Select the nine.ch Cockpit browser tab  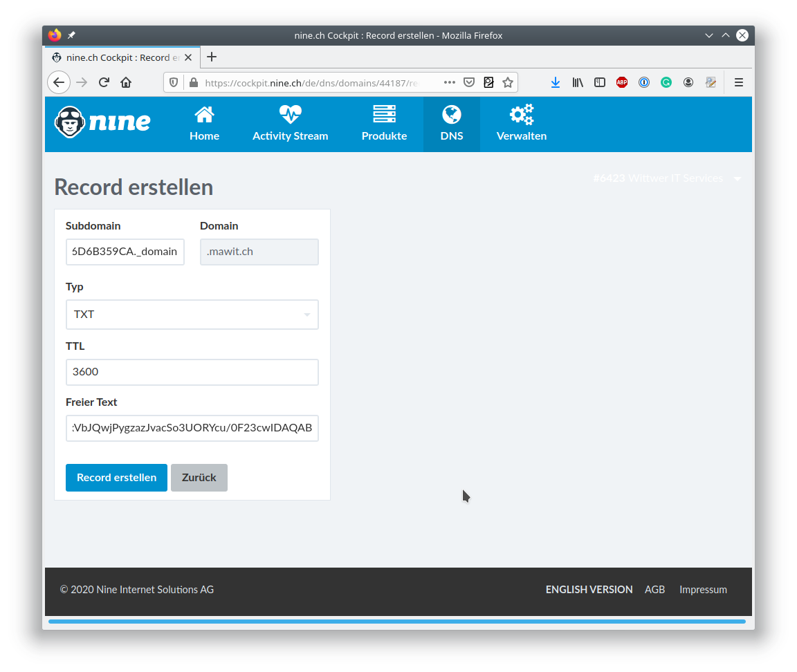(x=122, y=57)
